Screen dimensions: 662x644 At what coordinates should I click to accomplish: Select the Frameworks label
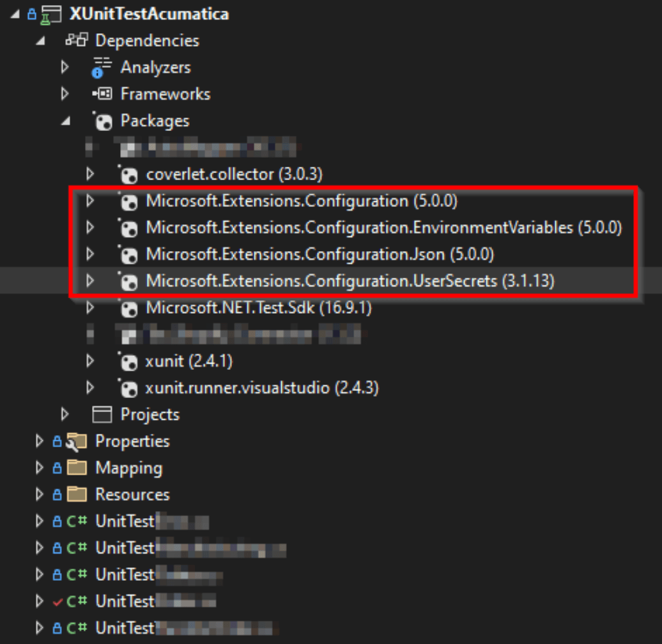pos(166,94)
